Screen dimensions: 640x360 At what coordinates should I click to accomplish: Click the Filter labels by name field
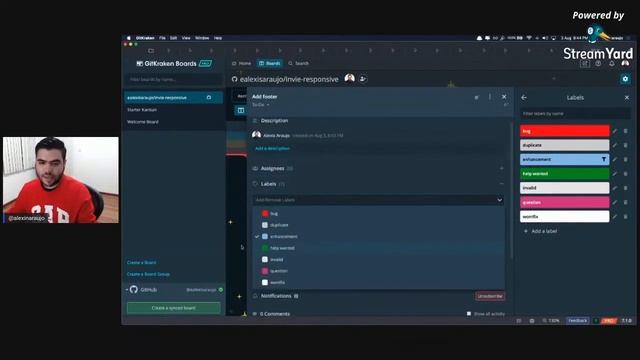(x=575, y=113)
